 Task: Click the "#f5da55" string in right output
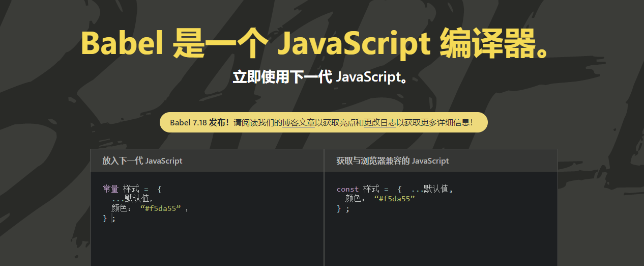click(395, 199)
